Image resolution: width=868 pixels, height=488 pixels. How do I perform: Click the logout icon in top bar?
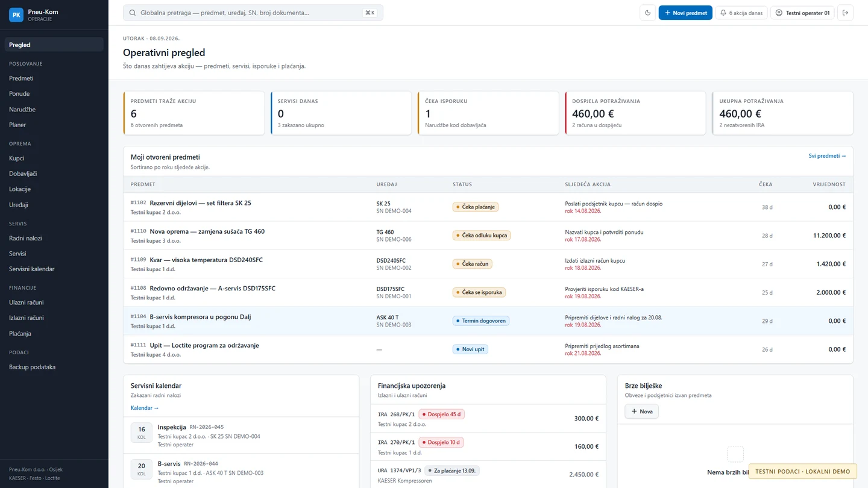tap(845, 13)
